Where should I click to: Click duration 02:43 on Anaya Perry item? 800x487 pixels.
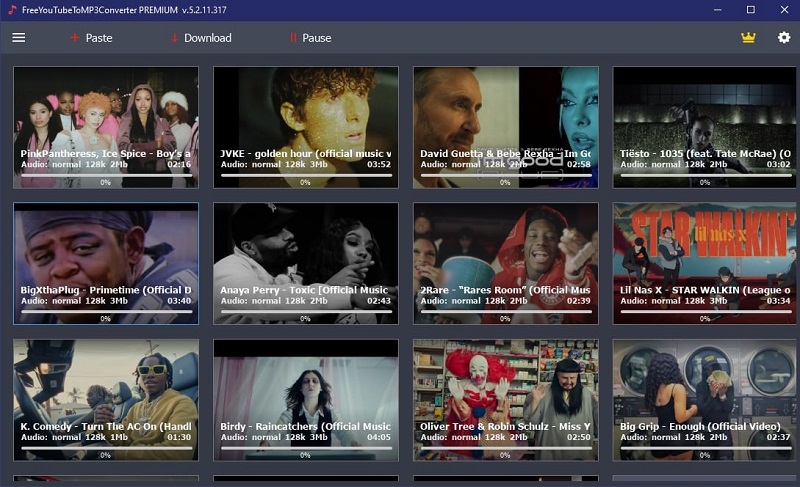379,301
